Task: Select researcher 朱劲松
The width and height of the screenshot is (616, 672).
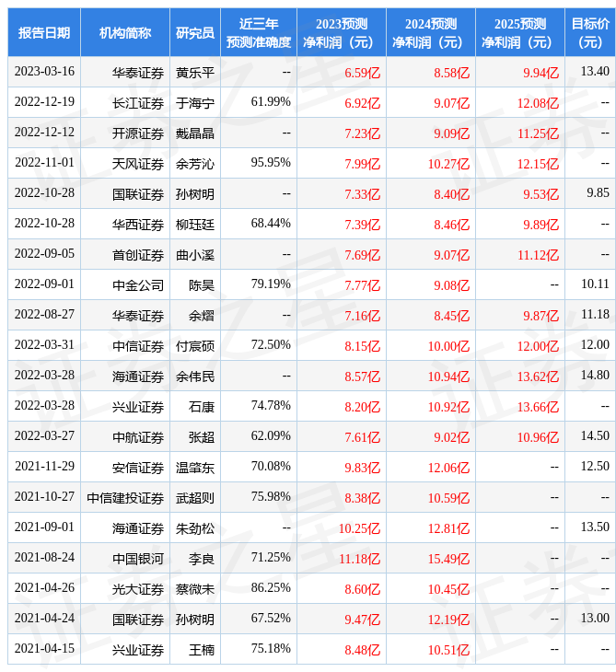Action: [195, 529]
